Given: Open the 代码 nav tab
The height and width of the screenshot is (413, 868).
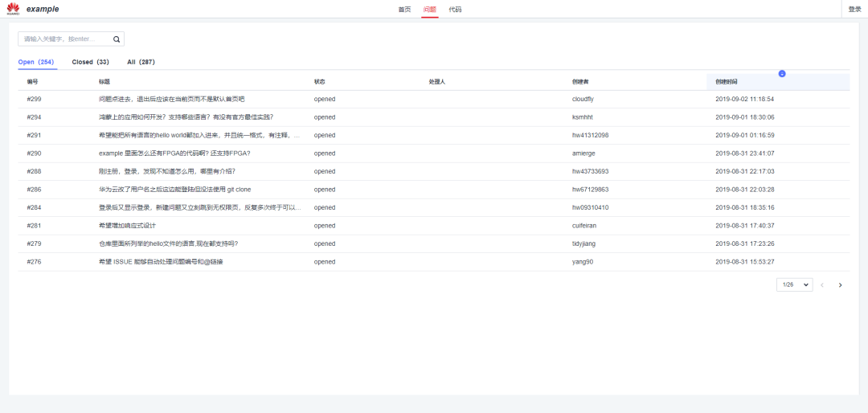Looking at the screenshot, I should [x=455, y=10].
